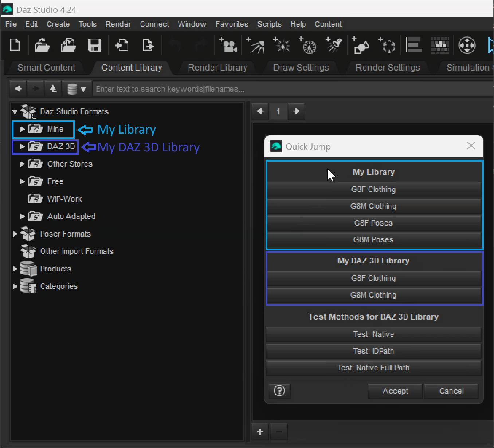Viewport: 494px width, 448px height.
Task: Open the Create menu
Action: point(58,24)
